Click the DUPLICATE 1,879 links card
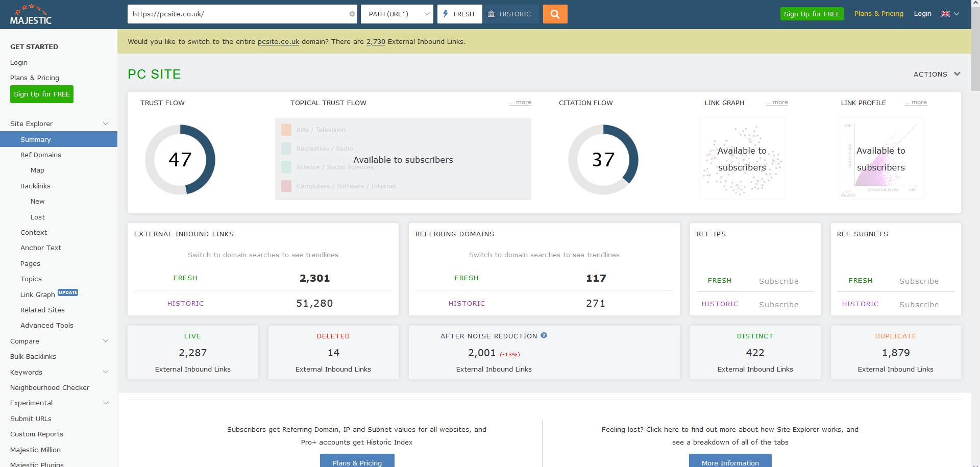This screenshot has width=980, height=467. 896,352
